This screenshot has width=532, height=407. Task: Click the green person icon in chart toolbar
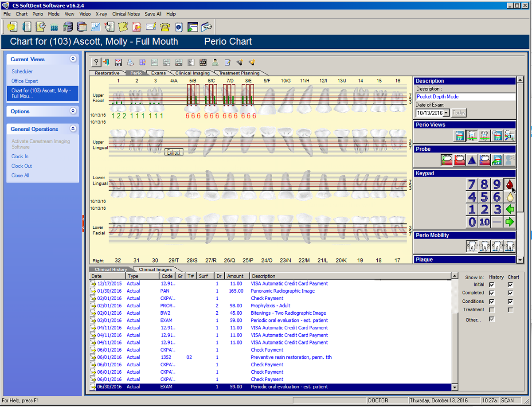click(x=215, y=63)
